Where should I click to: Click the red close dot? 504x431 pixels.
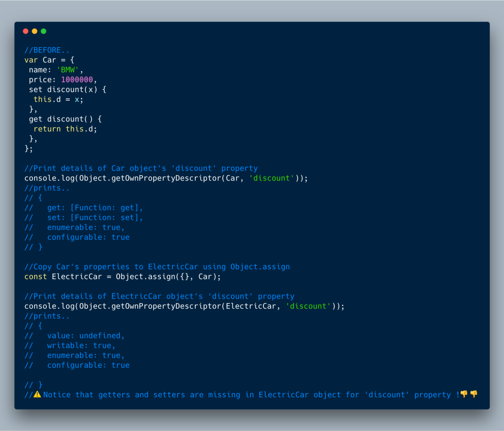point(26,31)
